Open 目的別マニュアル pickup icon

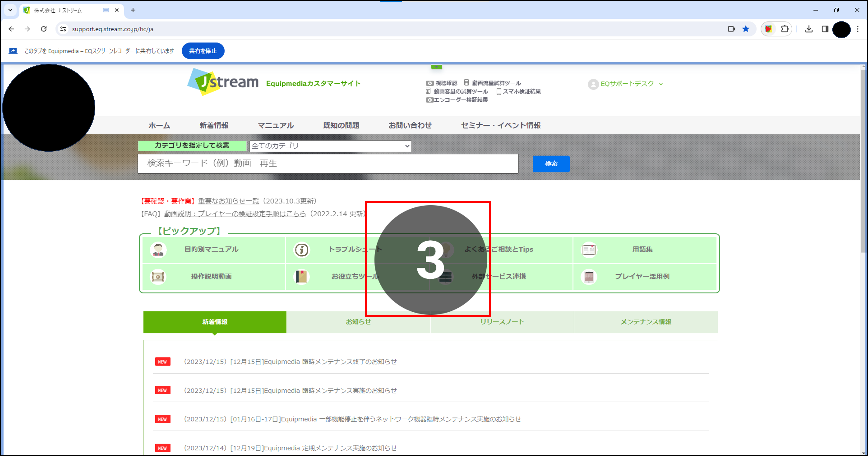tap(158, 250)
